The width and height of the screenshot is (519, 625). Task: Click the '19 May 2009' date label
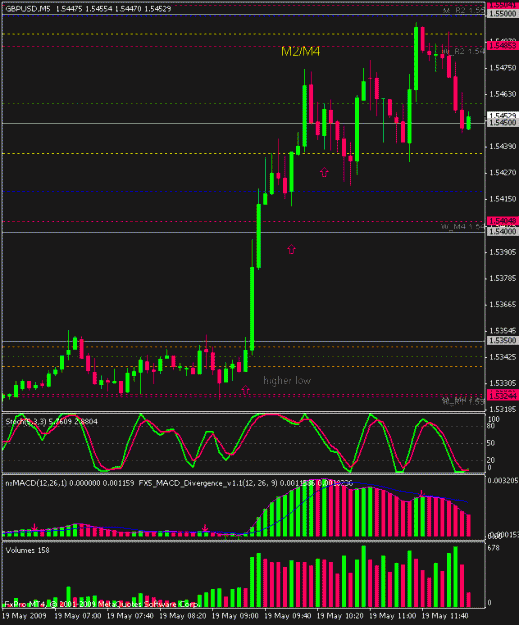[x=24, y=616]
